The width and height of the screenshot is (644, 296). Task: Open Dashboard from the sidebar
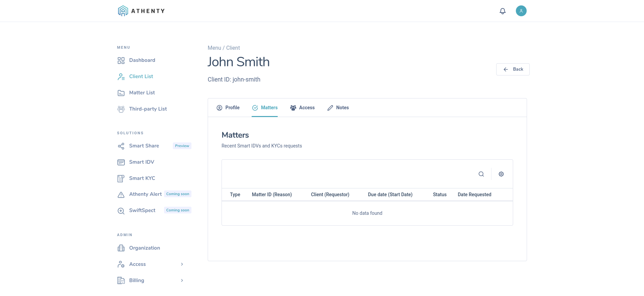pyautogui.click(x=142, y=60)
